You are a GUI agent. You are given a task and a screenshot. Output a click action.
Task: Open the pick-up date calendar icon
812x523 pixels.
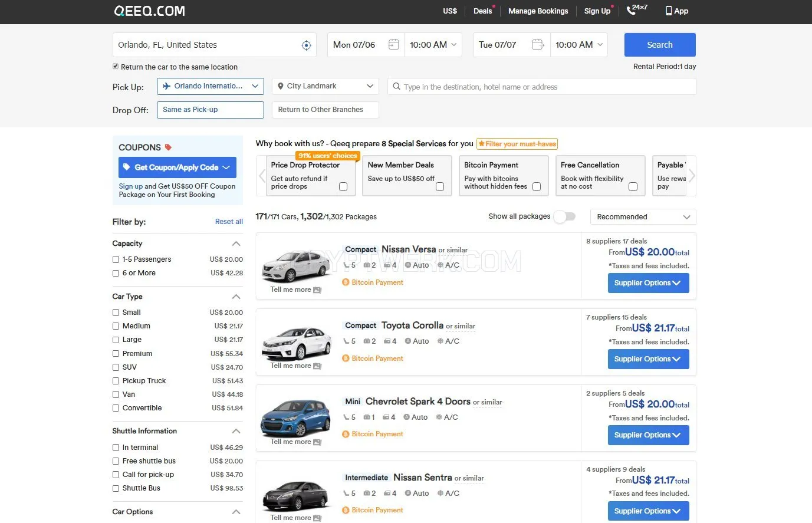(x=393, y=45)
